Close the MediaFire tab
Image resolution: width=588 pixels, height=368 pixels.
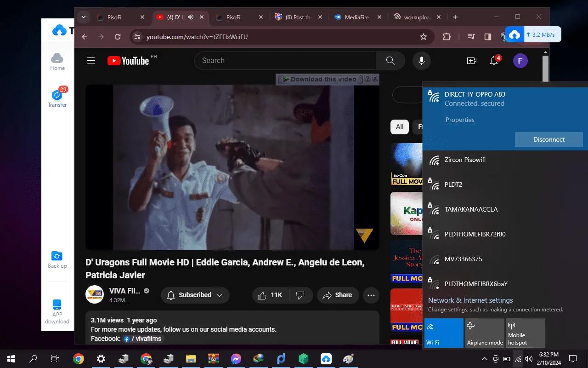tap(379, 17)
